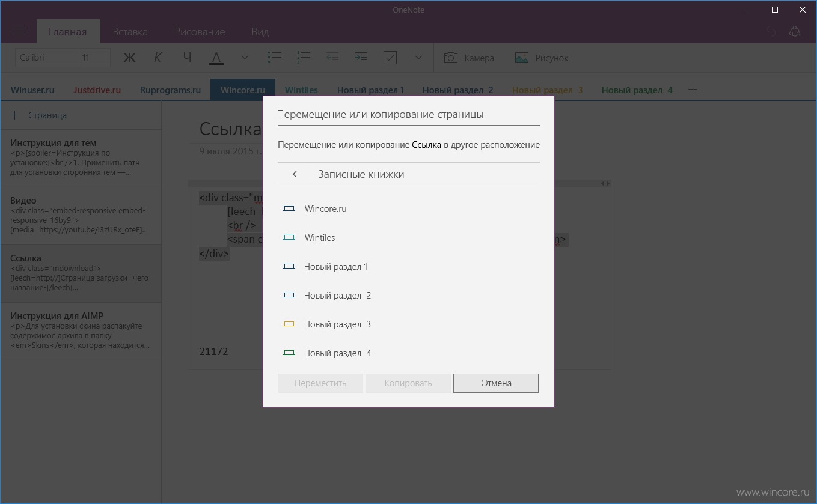Decrease paragraph indent
The width and height of the screenshot is (817, 504).
(332, 58)
